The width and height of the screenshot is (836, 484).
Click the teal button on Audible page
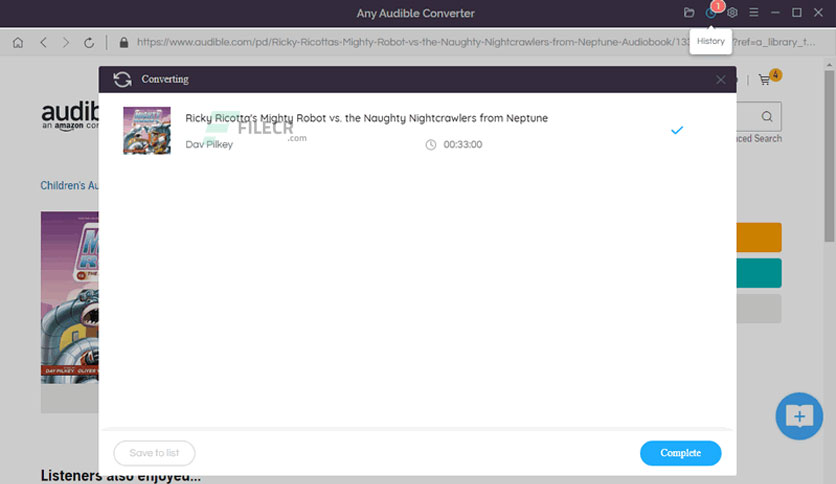759,273
